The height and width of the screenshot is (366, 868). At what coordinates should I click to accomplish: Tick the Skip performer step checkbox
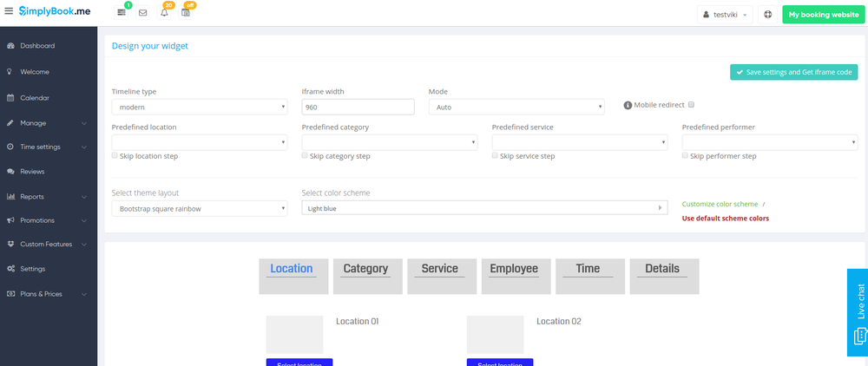coord(686,155)
